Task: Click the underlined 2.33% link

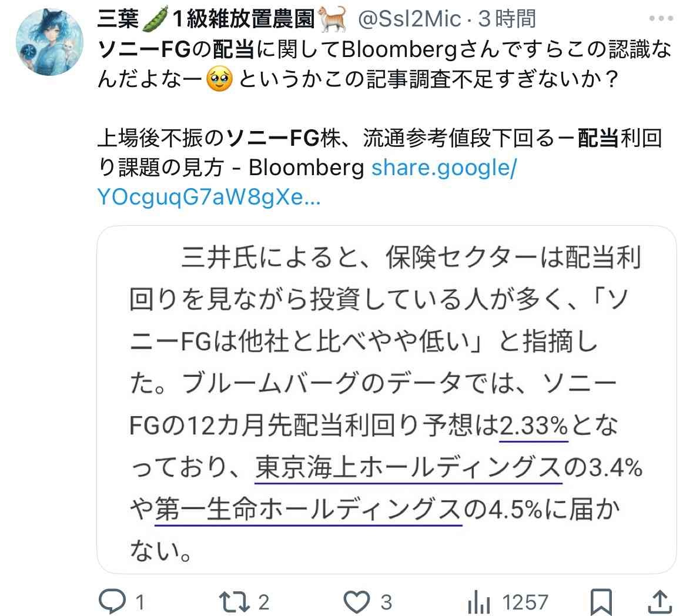Action: pyautogui.click(x=534, y=426)
